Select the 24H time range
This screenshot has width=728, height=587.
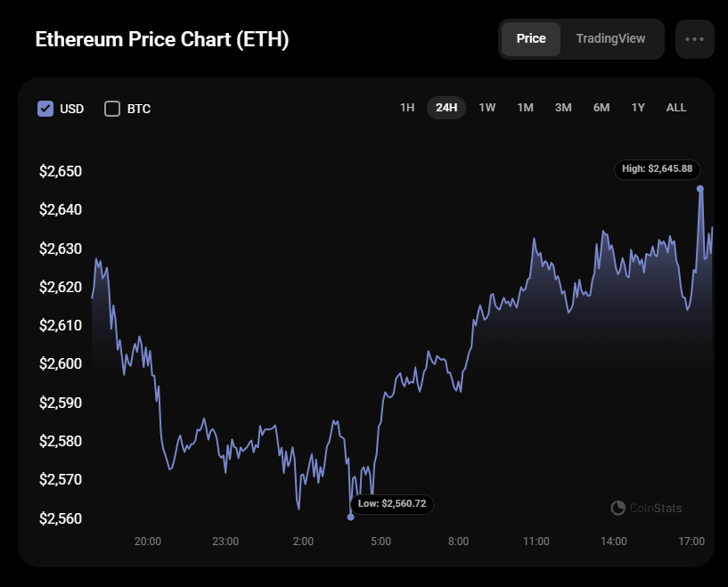point(446,108)
